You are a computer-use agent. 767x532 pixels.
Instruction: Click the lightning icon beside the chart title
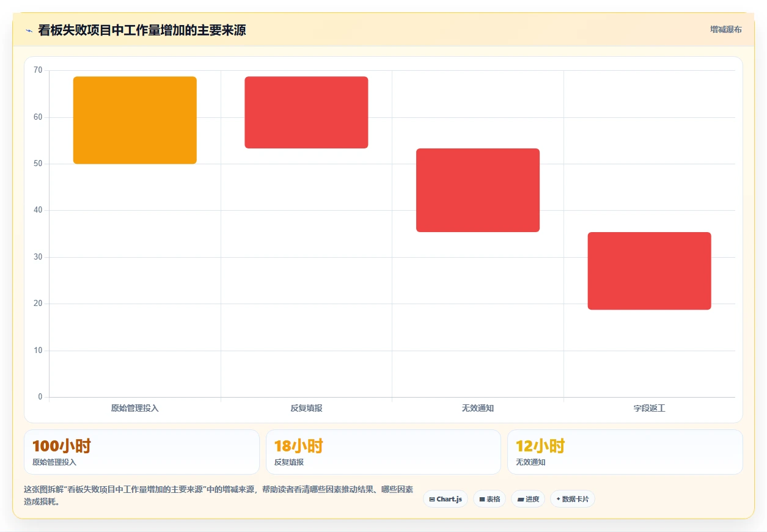pos(29,31)
